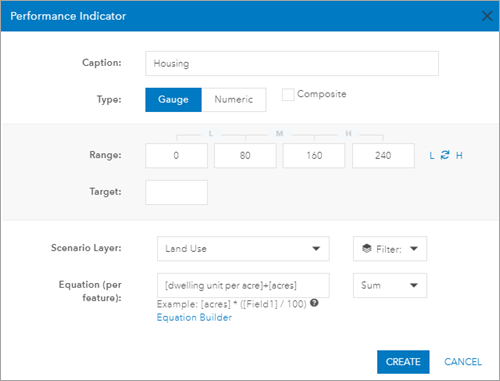500x381 pixels.
Task: Click the layers icon in the Filter box
Action: point(367,249)
